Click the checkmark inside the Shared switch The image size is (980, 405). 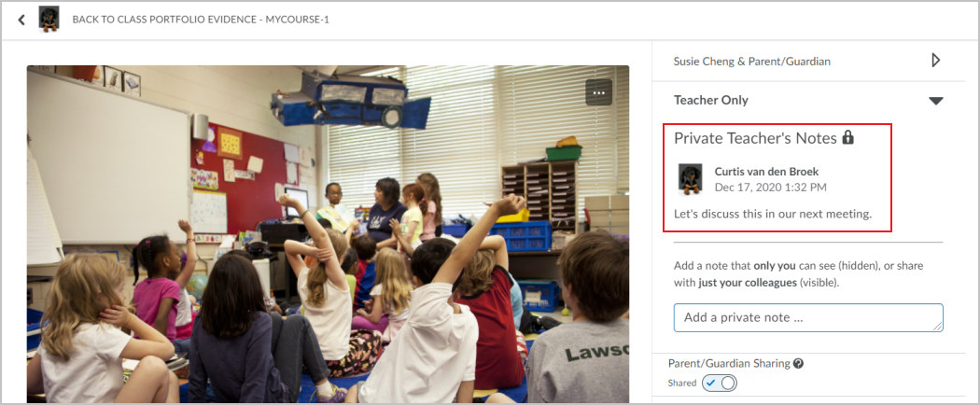tap(711, 384)
